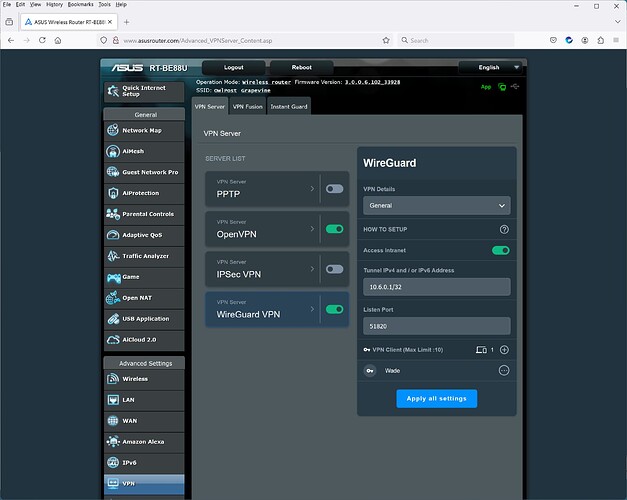The image size is (627, 500).
Task: Expand the WireGuard VPN row chevron
Action: (x=312, y=309)
